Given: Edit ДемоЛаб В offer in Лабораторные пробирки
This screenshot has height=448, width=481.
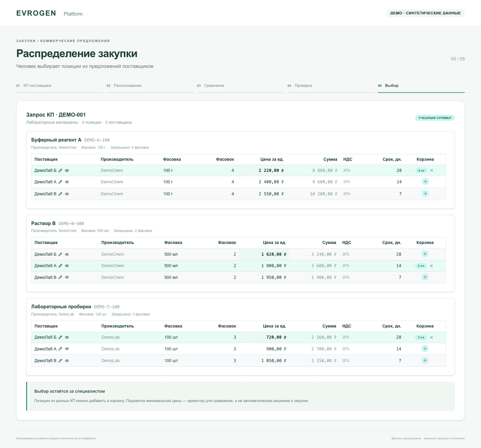Looking at the screenshot, I should click(60, 361).
